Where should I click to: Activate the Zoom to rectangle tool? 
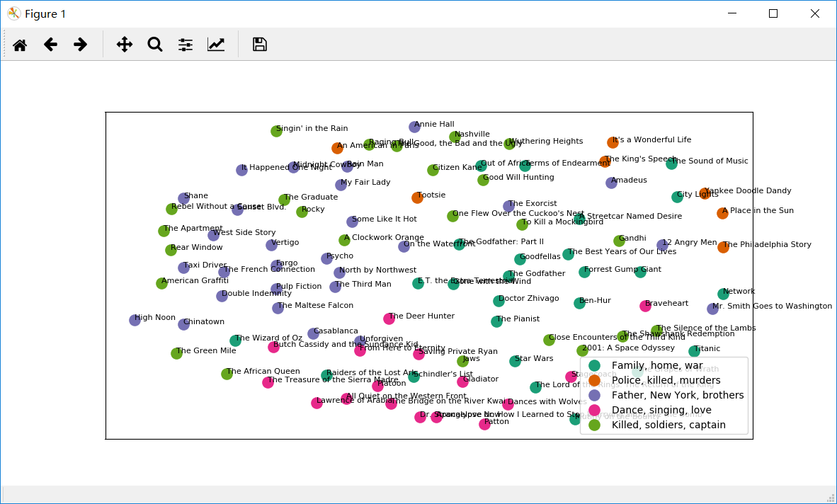point(155,45)
